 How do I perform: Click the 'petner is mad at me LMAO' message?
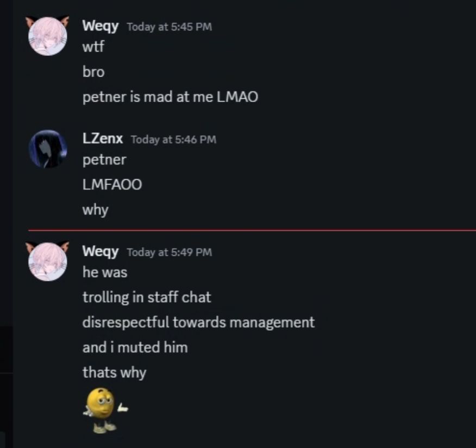(x=170, y=97)
